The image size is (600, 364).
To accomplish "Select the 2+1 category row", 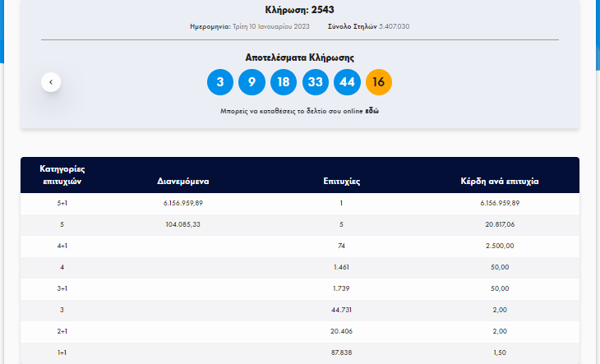I will [62, 330].
